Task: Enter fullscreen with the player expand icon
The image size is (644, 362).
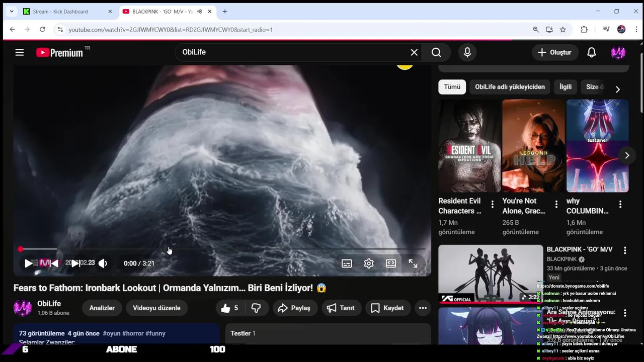Action: (413, 263)
